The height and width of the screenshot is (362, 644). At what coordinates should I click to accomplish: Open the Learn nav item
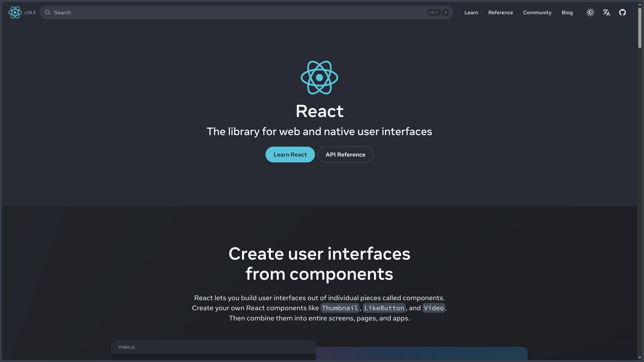pos(471,13)
